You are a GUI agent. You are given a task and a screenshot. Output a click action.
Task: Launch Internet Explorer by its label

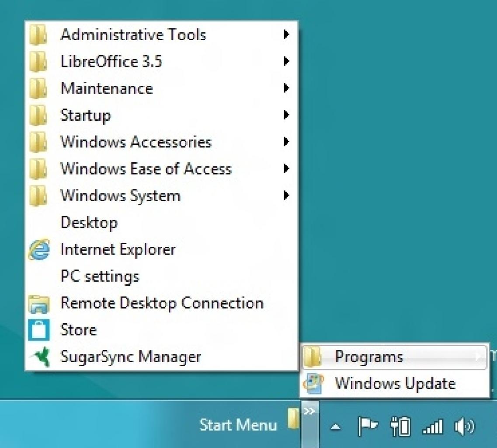click(x=118, y=249)
